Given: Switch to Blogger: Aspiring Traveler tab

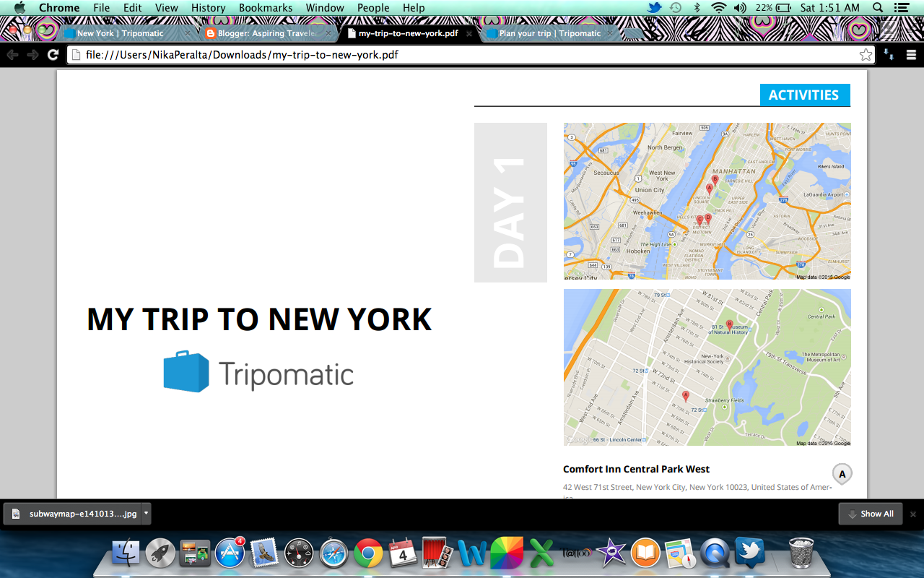Looking at the screenshot, I should coord(267,33).
